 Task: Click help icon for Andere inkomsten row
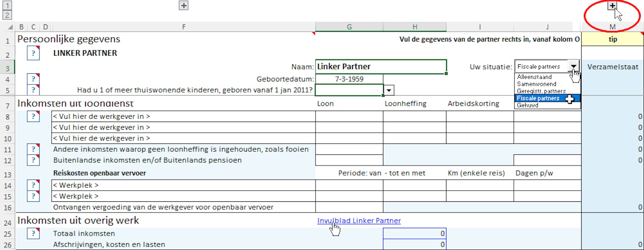point(33,149)
